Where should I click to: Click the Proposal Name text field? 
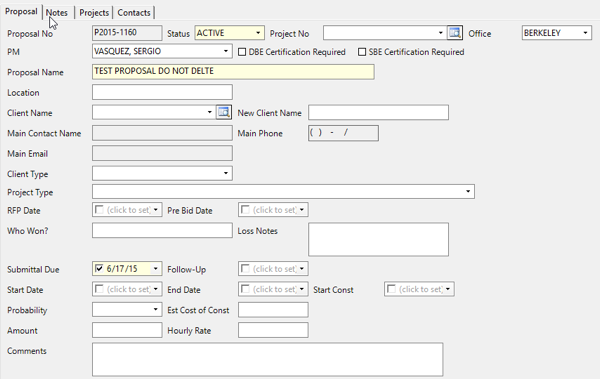(233, 72)
